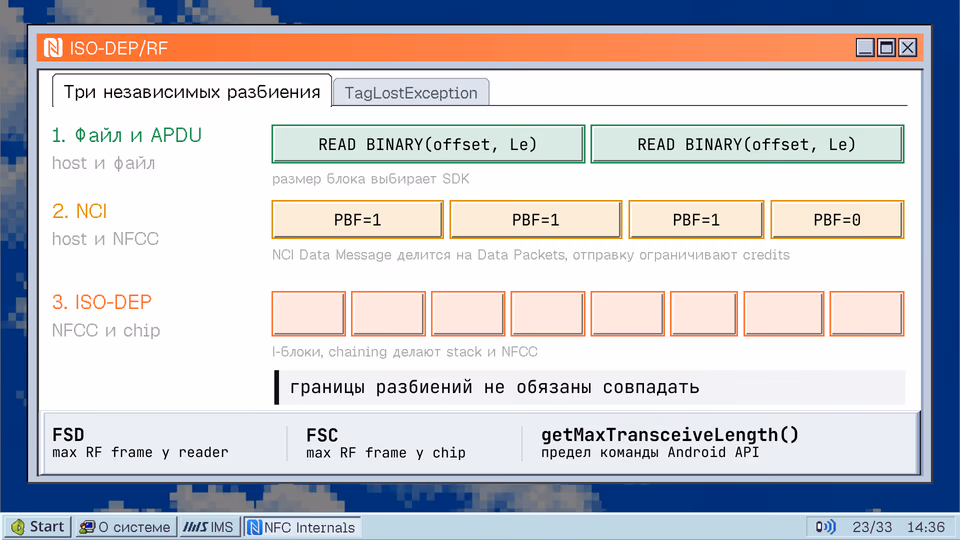This screenshot has width=960, height=540.
Task: Click the NFC logo icon in title bar
Action: tap(53, 48)
